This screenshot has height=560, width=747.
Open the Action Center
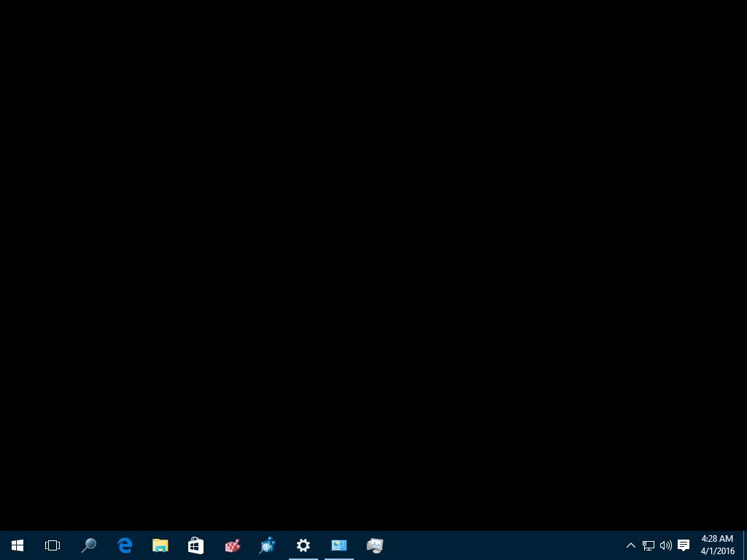683,545
